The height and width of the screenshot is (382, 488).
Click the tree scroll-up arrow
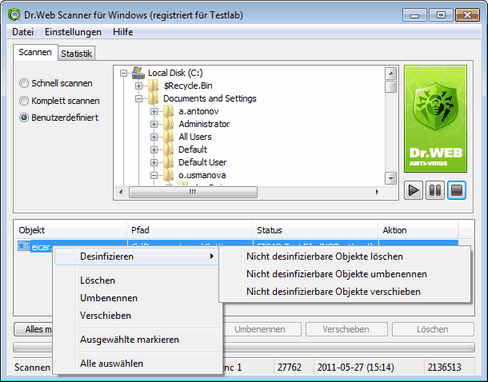coord(390,73)
